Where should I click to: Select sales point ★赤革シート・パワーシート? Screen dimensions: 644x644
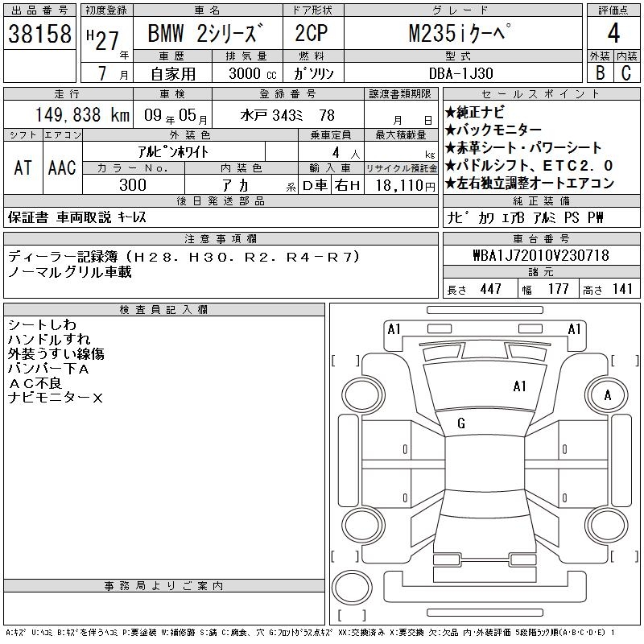click(x=523, y=147)
